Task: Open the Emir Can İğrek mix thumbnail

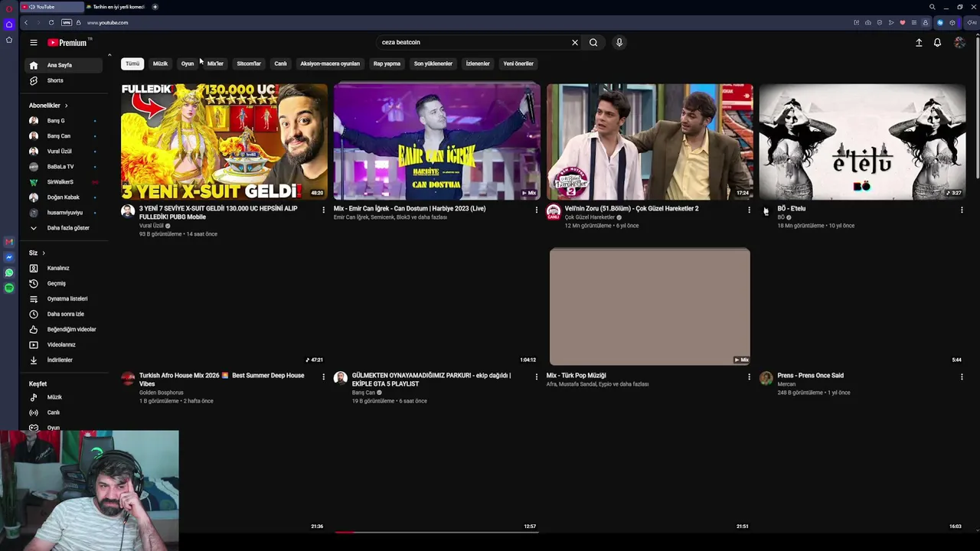Action: pyautogui.click(x=437, y=142)
